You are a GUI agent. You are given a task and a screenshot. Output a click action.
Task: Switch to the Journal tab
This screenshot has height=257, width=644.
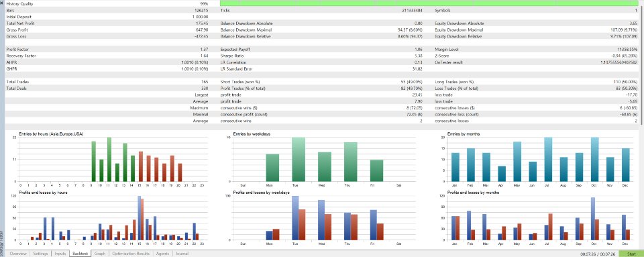click(x=182, y=254)
